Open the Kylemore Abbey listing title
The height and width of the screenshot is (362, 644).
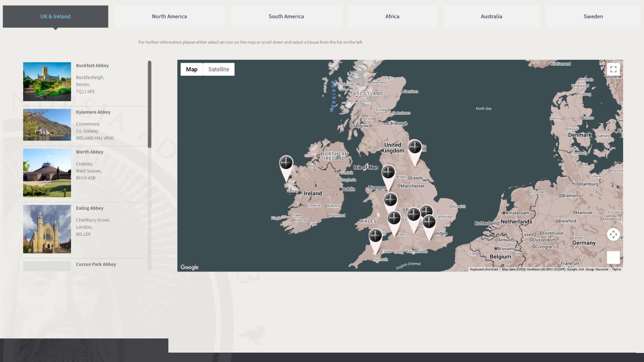pos(93,112)
